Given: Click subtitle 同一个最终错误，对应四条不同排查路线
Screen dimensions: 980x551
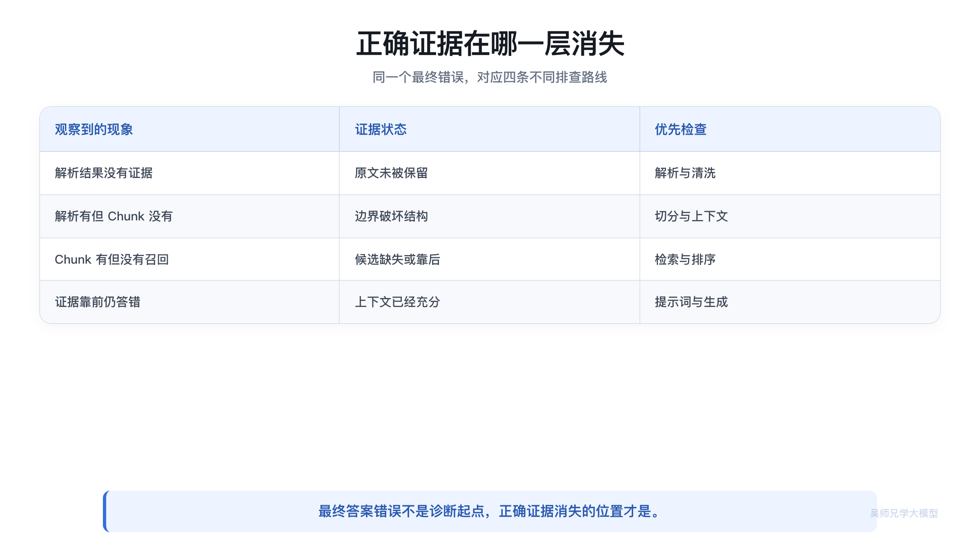Looking at the screenshot, I should tap(490, 77).
